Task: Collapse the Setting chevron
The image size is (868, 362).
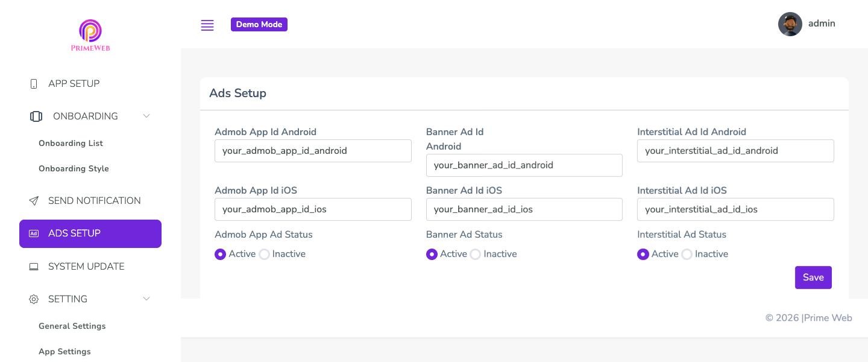Action: coord(146,299)
